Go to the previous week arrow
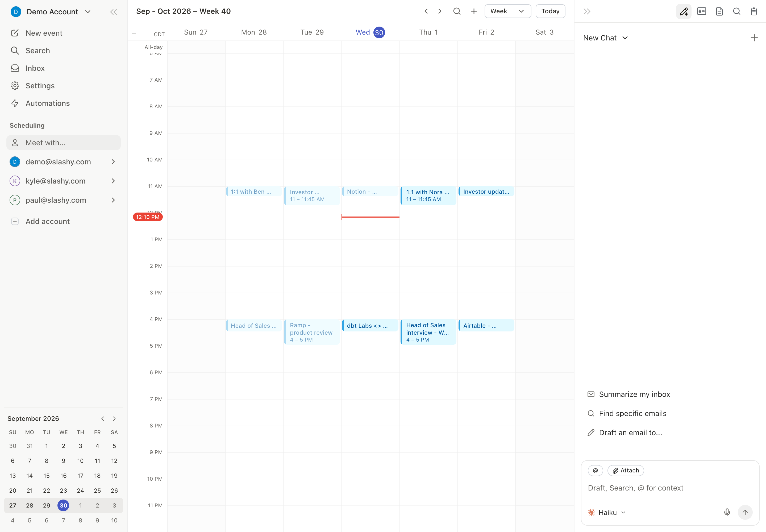 pyautogui.click(x=426, y=11)
